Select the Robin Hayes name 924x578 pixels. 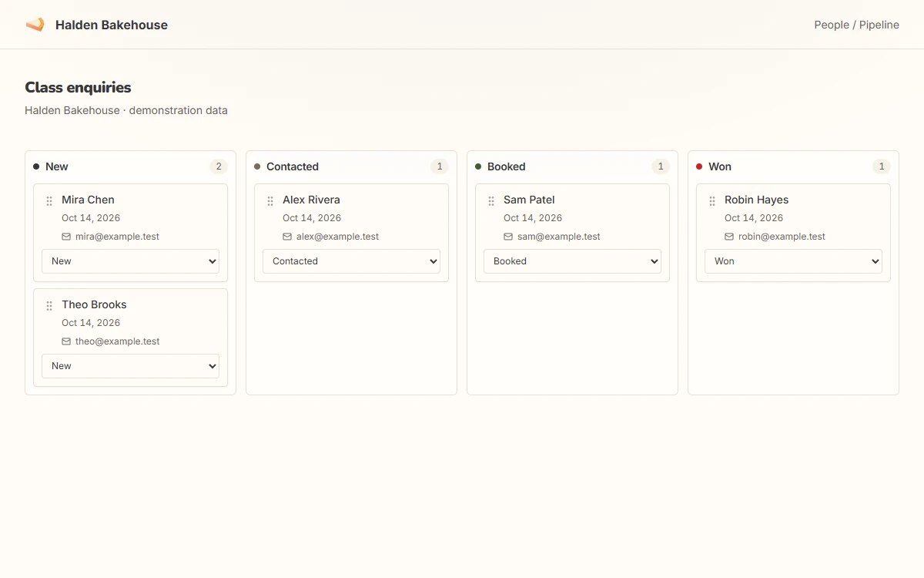(756, 200)
